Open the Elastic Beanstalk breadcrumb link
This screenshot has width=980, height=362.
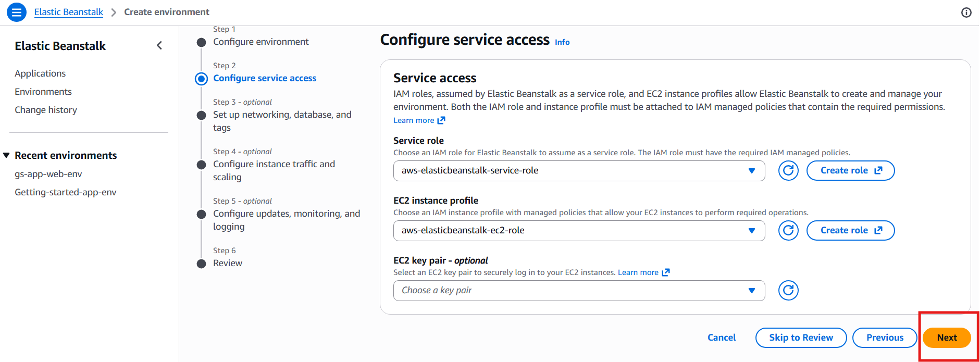[x=69, y=12]
